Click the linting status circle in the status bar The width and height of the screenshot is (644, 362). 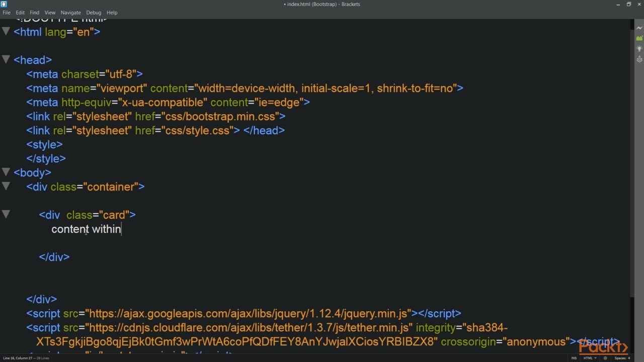click(x=605, y=358)
